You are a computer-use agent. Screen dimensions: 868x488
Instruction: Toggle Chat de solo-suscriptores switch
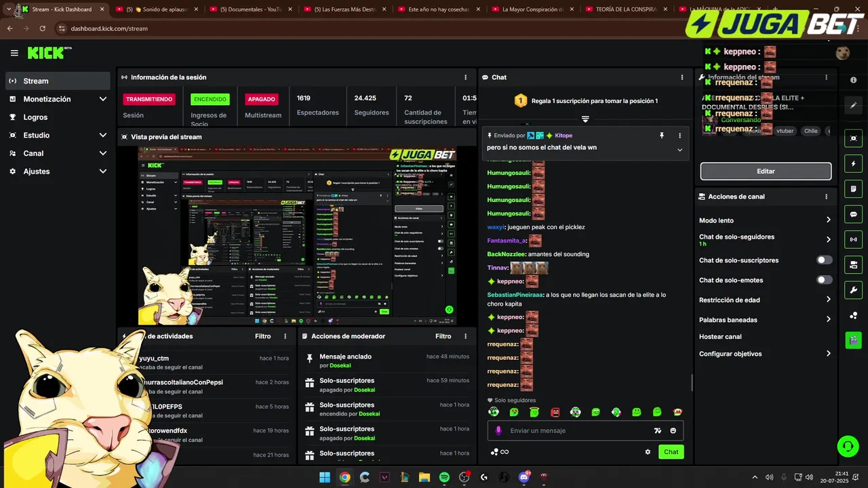(x=825, y=260)
